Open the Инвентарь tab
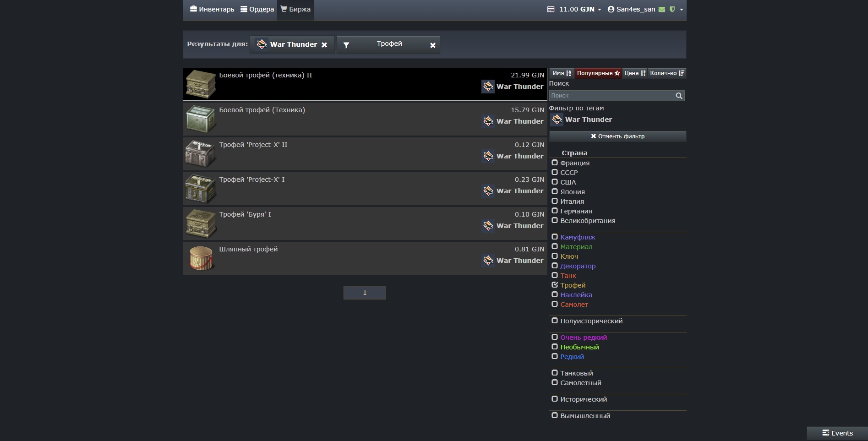 (212, 10)
